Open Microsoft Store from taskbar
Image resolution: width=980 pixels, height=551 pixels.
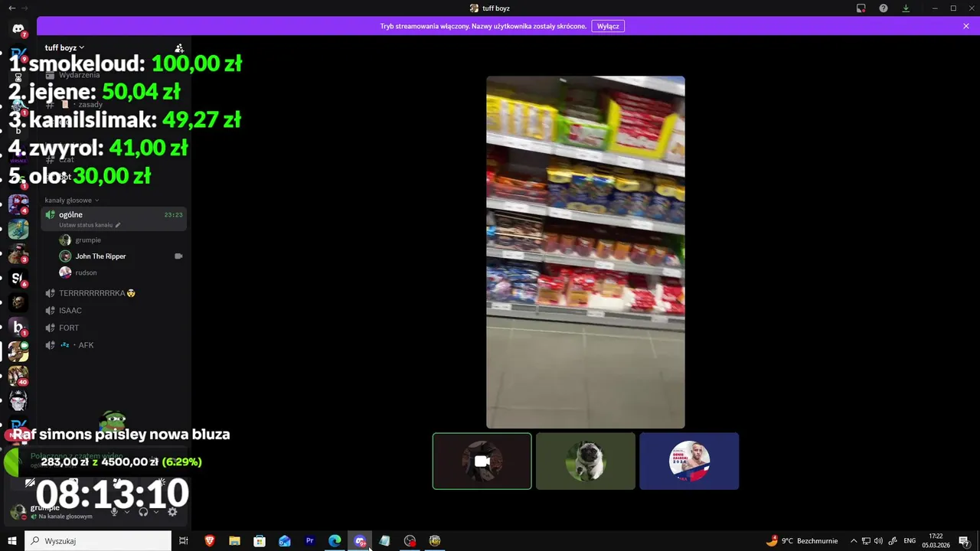point(260,541)
